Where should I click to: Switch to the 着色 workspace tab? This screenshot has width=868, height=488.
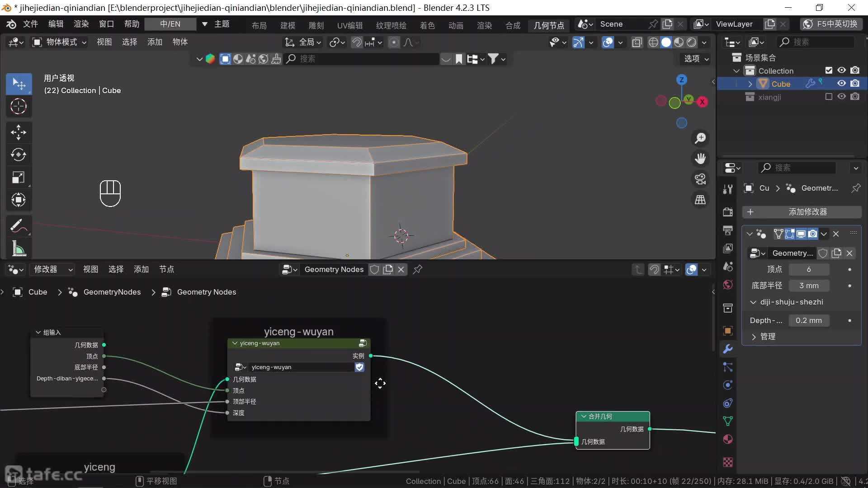427,25
